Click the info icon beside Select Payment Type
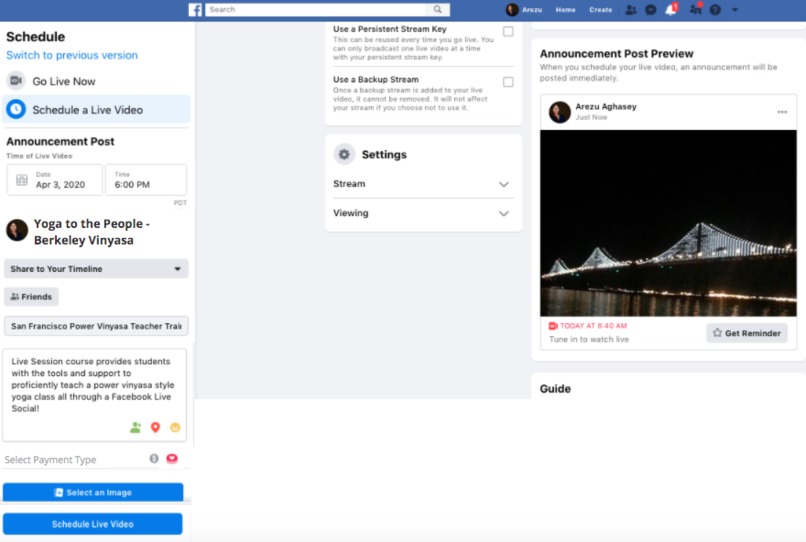Viewport: 806px width, 542px height. tap(154, 459)
